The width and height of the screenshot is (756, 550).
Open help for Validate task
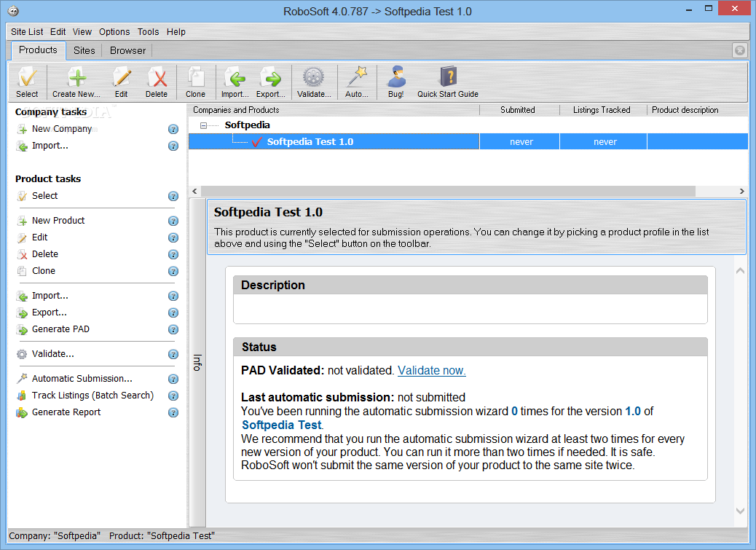click(x=173, y=354)
